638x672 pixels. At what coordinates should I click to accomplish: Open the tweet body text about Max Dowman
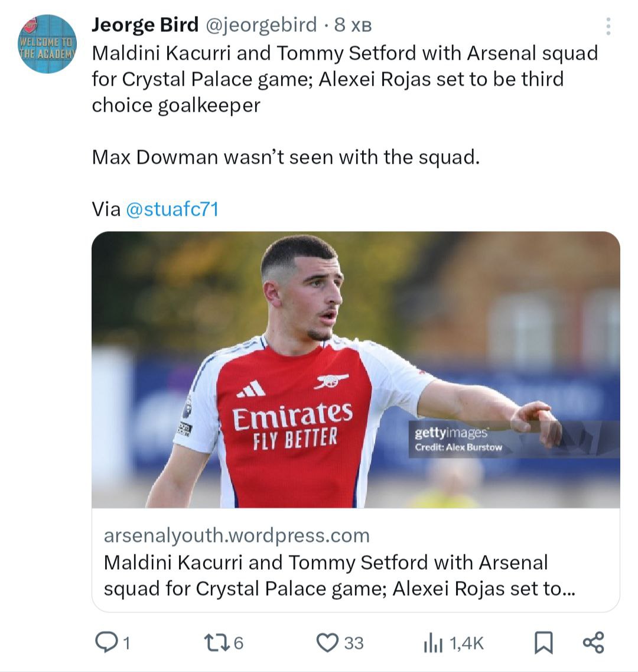[285, 157]
